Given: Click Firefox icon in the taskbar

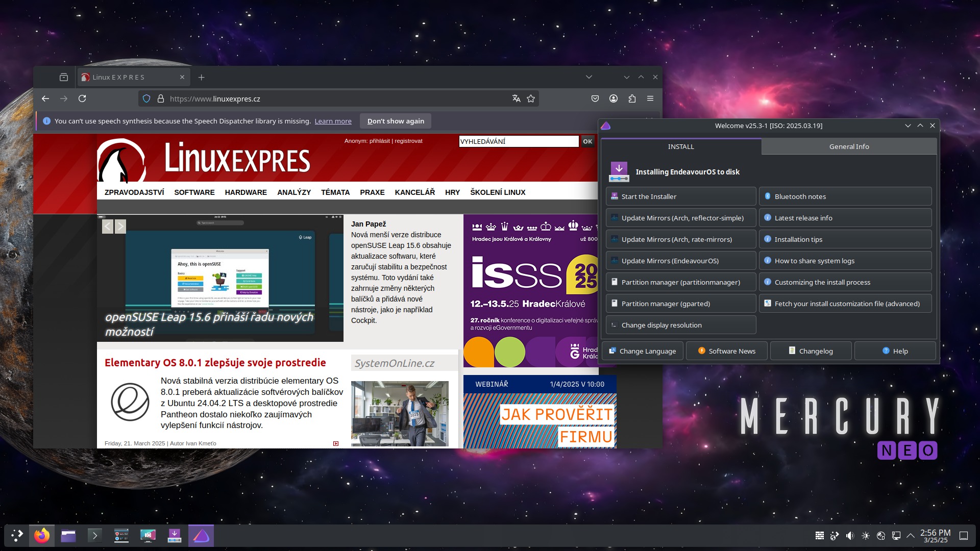Looking at the screenshot, I should coord(42,535).
